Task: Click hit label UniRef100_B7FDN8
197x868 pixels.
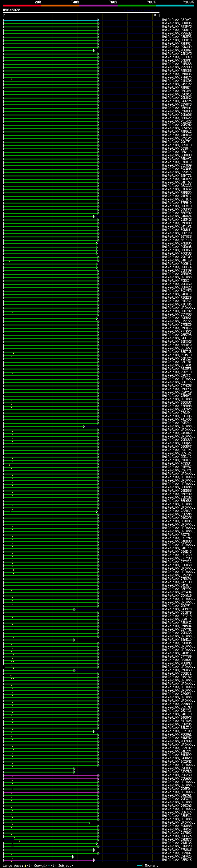Action: (177, 406)
